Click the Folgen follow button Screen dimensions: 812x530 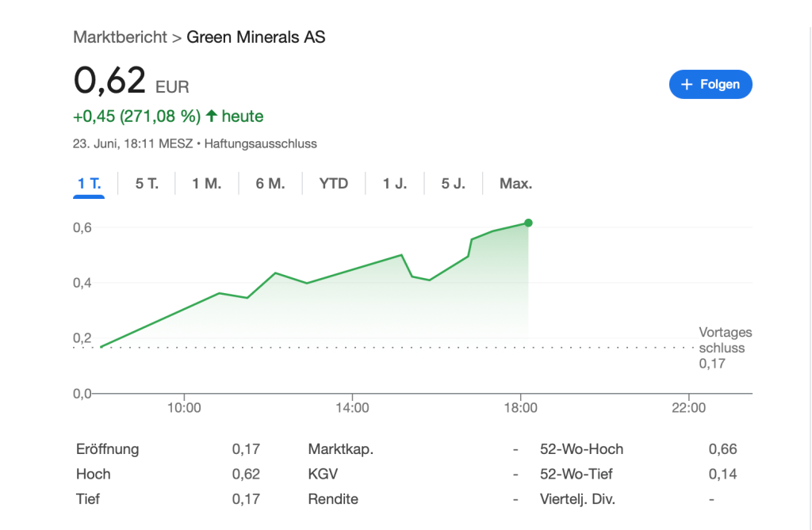(x=710, y=85)
